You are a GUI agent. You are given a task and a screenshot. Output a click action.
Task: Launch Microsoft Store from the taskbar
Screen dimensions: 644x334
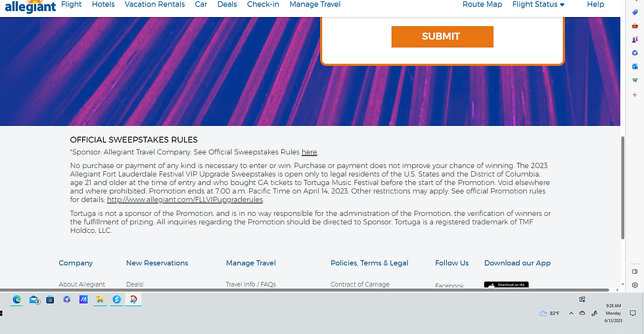(x=50, y=299)
